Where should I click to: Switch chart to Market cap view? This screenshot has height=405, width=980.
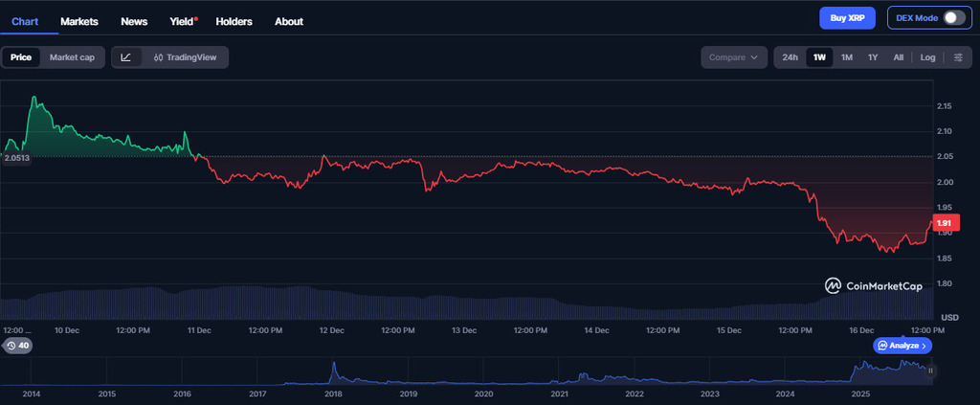coord(72,57)
